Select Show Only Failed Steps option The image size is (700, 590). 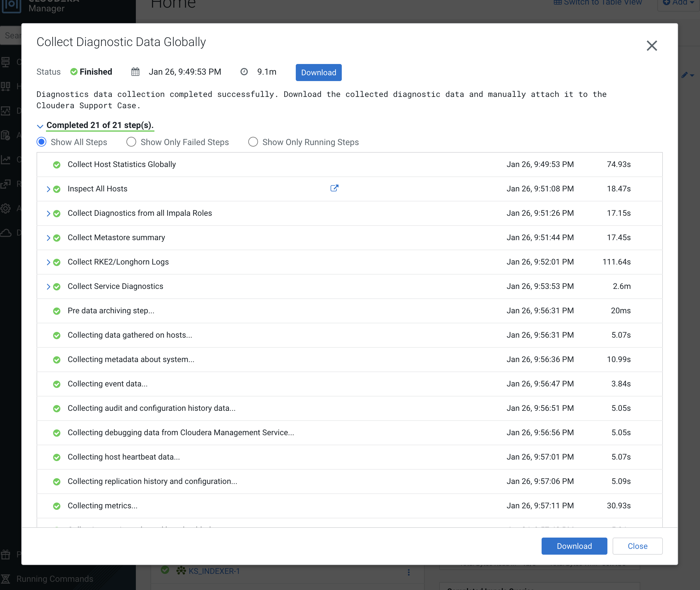tap(131, 142)
